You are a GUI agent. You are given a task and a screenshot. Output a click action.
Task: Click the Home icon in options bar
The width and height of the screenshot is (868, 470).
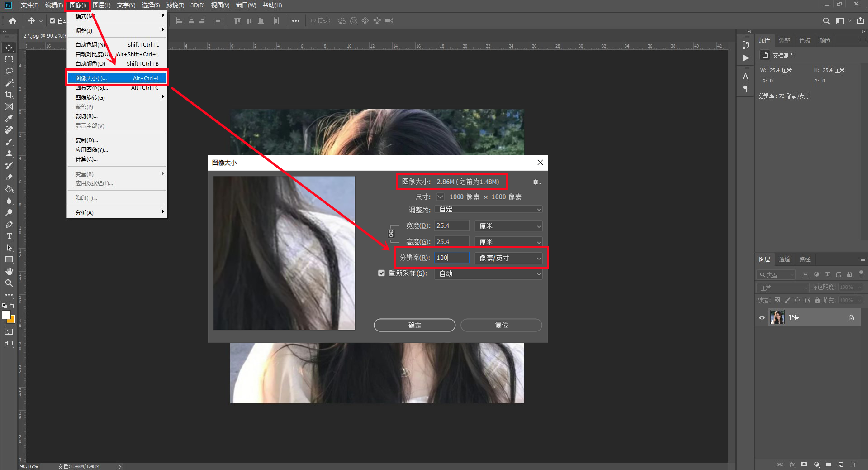click(13, 21)
